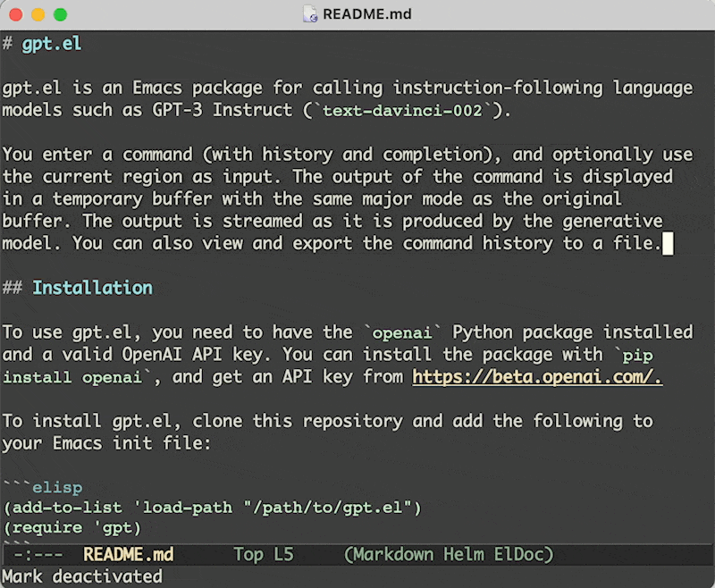Click the -:--- buffer status indicator

coord(38,555)
